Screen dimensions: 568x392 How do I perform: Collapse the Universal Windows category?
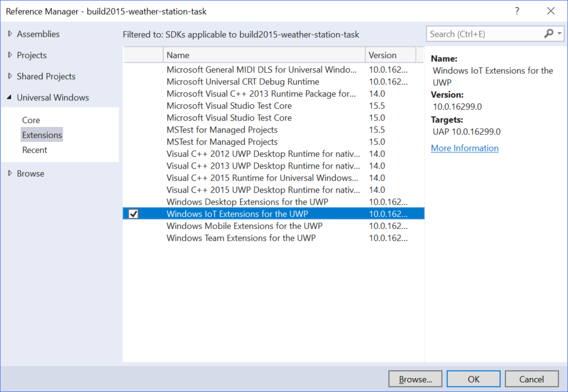click(x=10, y=98)
